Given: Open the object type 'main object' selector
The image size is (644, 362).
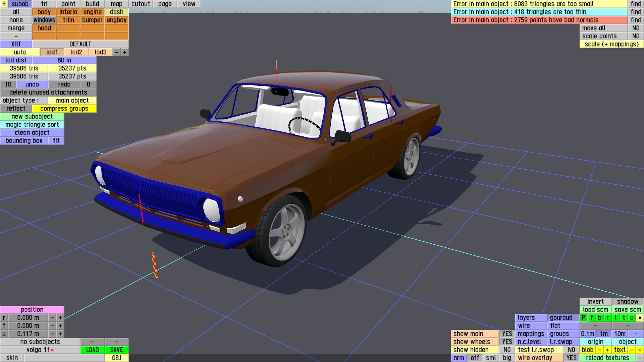Looking at the screenshot, I should 72,101.
